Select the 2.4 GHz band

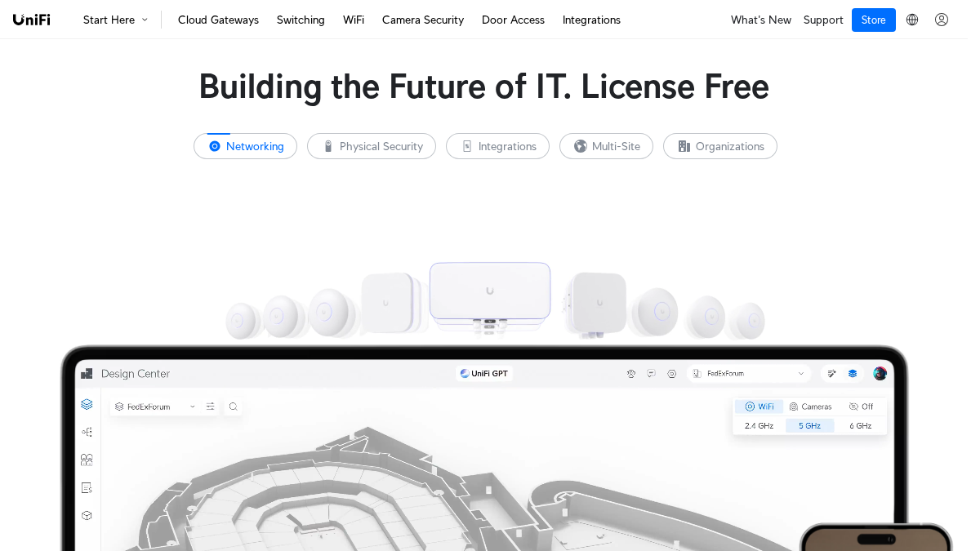click(x=759, y=425)
